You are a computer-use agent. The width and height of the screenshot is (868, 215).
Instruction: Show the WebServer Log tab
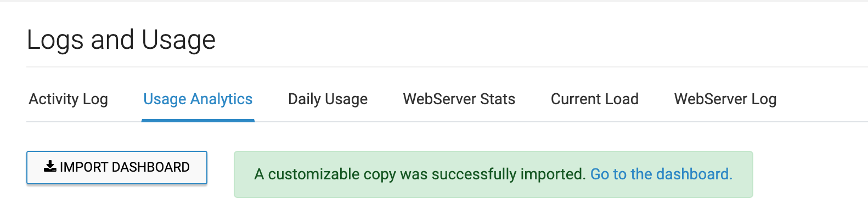coord(725,99)
